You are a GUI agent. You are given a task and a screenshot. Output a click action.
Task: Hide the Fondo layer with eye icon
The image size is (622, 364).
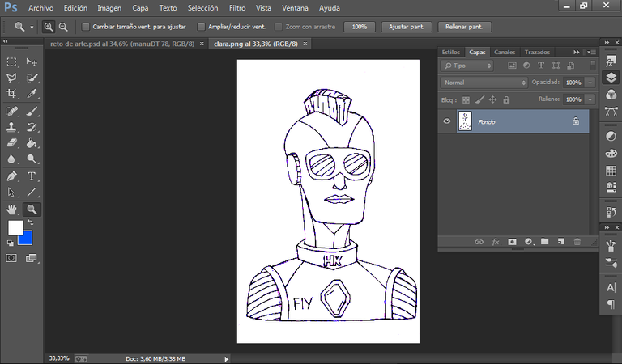[x=447, y=121]
